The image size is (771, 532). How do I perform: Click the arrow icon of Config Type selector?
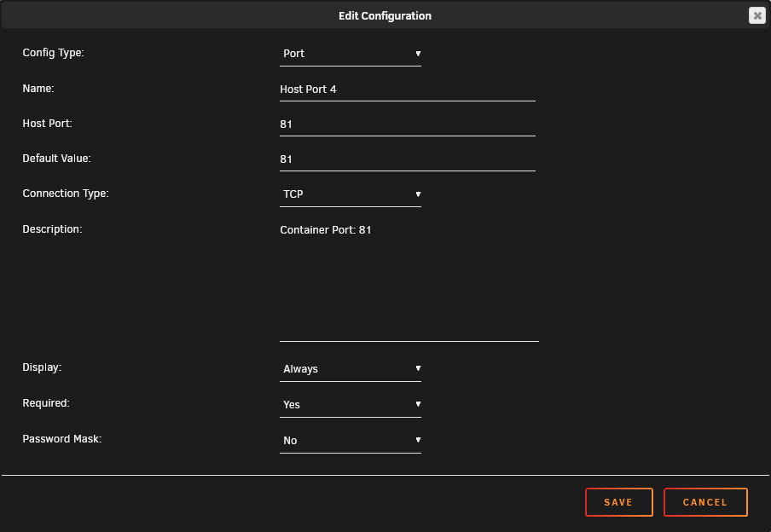tap(418, 54)
